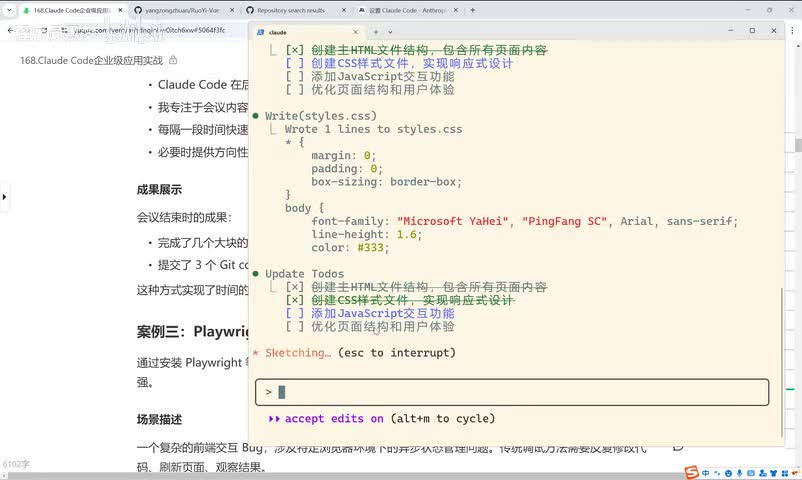
Task: Click the 场景描述 heading
Action: coord(159,420)
